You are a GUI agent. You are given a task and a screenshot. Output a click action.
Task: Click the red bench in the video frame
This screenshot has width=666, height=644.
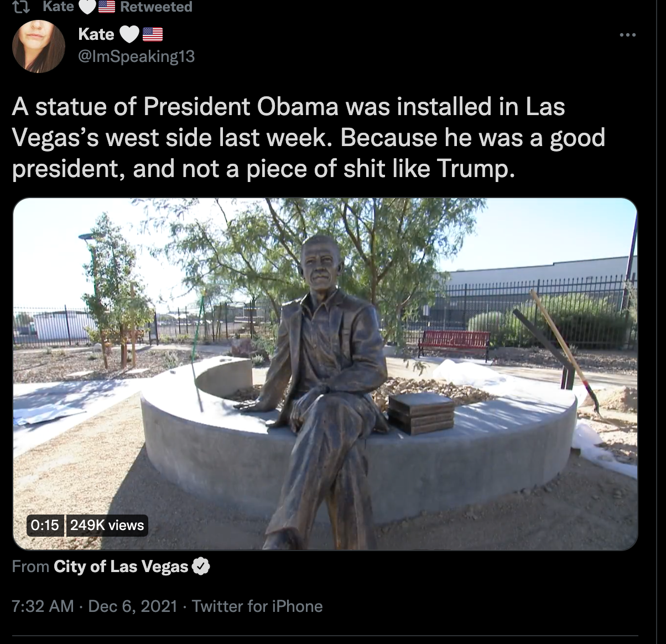pyautogui.click(x=454, y=343)
